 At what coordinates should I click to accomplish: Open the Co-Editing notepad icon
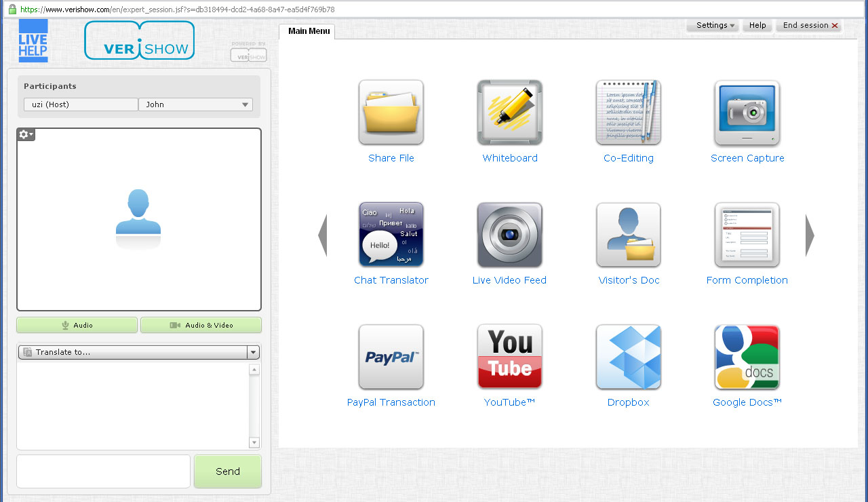(x=629, y=113)
